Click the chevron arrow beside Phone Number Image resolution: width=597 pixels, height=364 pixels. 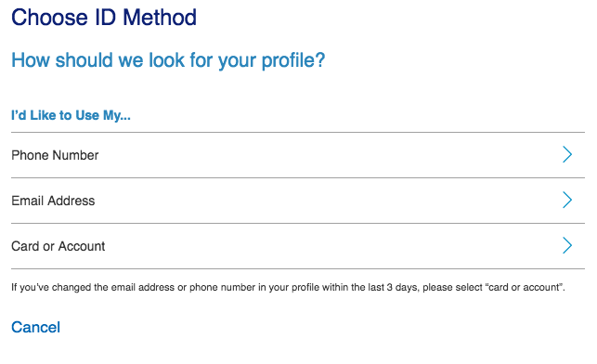[x=567, y=154]
